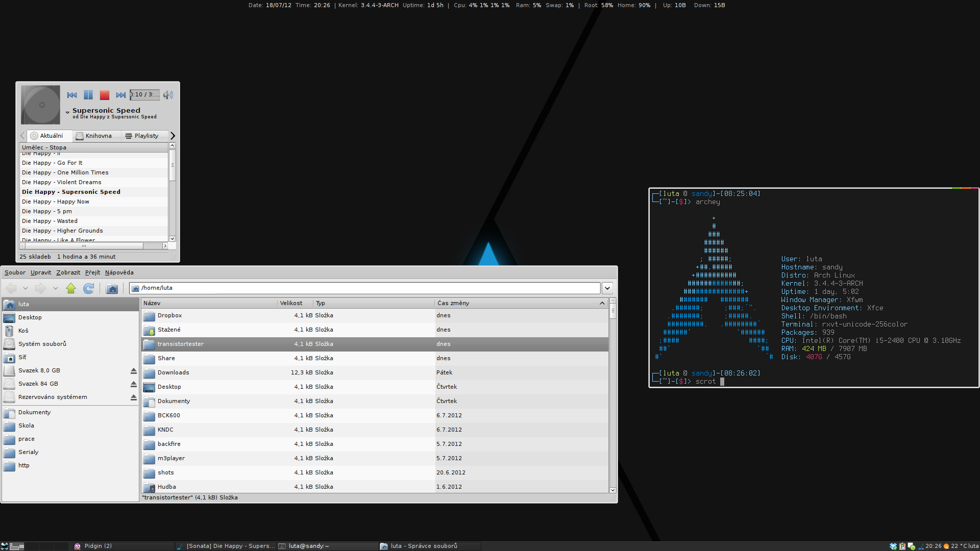Select track Die Happy - One Million Times
The width and height of the screenshot is (980, 551).
(94, 172)
